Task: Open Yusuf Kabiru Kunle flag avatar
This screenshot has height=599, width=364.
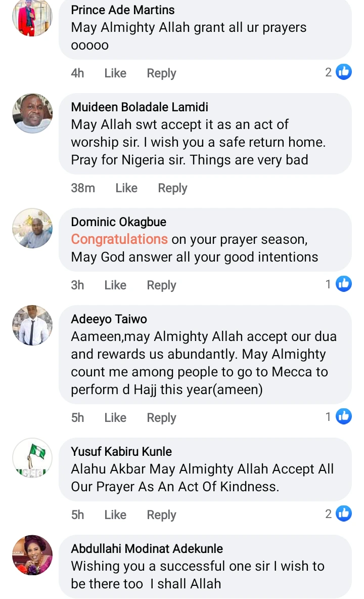Action: tap(32, 458)
